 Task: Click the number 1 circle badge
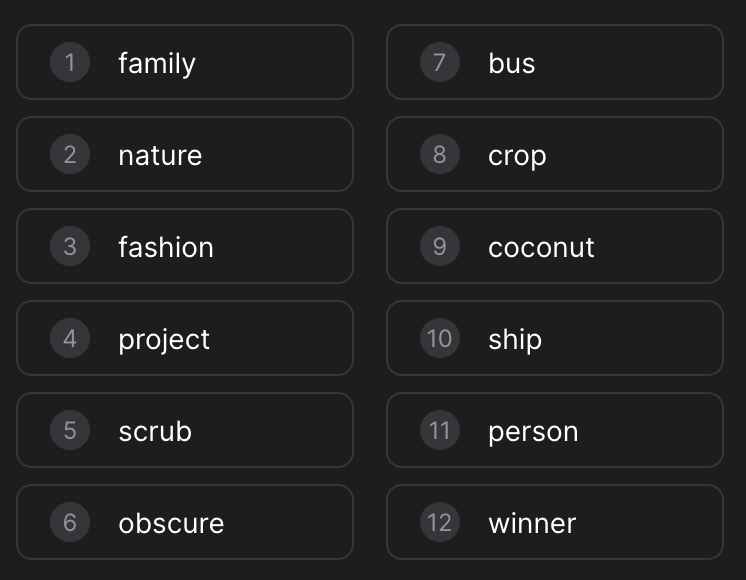70,62
